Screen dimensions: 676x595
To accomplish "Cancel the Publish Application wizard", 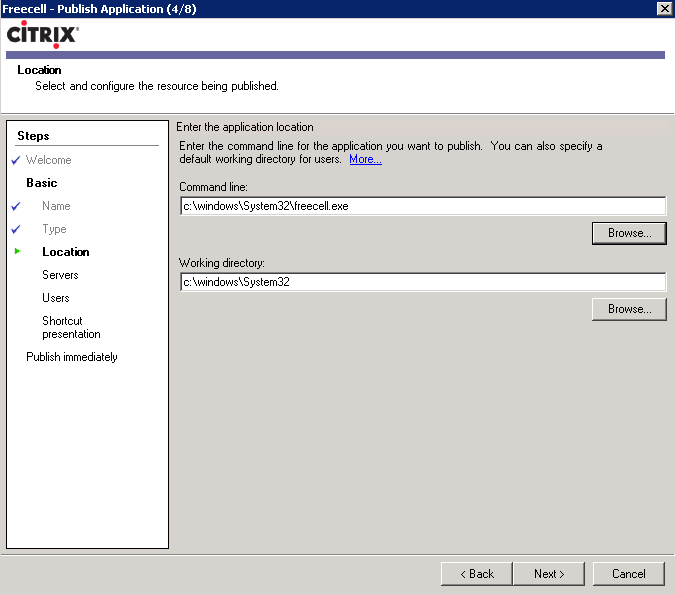I will [x=629, y=573].
